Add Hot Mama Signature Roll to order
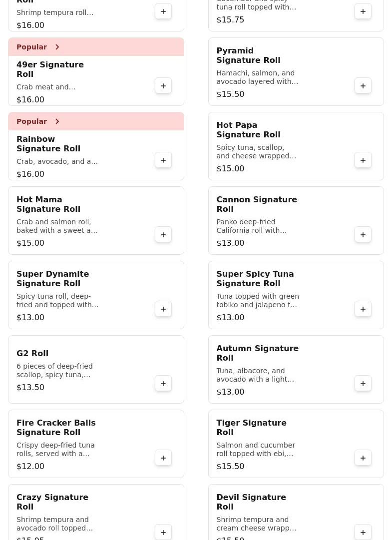The image size is (392, 540). pyautogui.click(x=163, y=235)
